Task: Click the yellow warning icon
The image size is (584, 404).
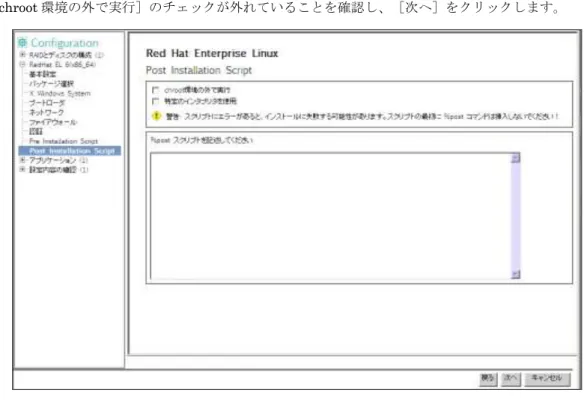Action: [x=156, y=116]
